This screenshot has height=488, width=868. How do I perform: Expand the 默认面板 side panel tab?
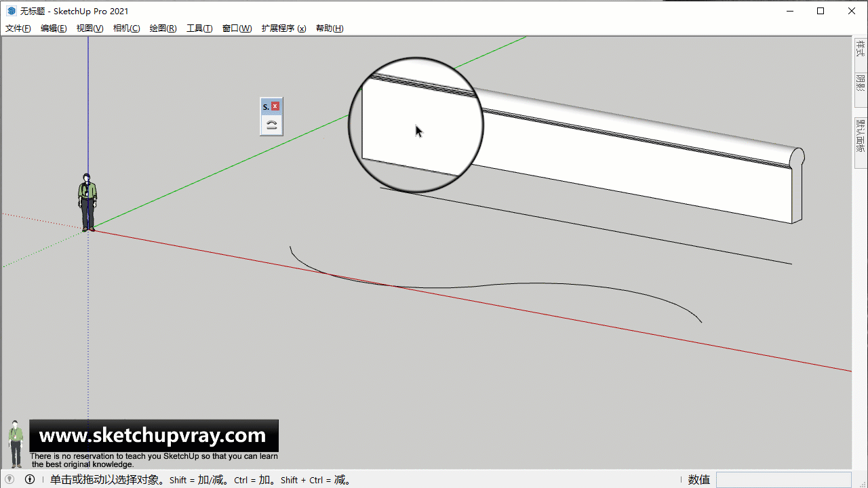[860, 136]
